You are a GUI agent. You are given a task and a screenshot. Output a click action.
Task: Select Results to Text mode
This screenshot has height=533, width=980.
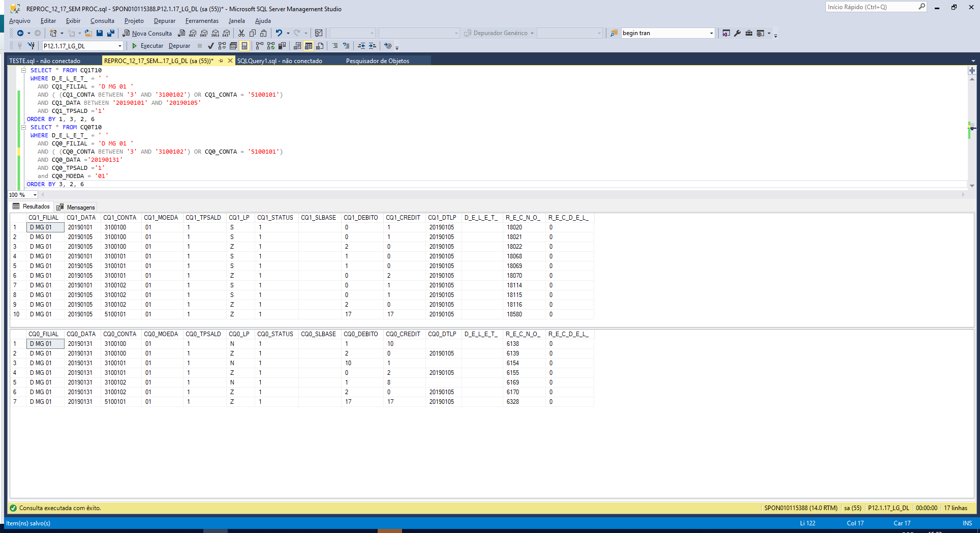coord(297,46)
